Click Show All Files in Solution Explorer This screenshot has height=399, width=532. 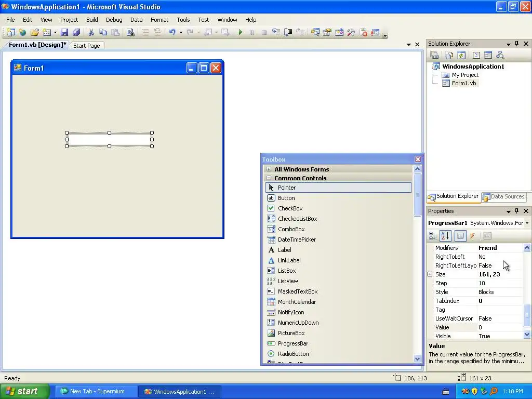pyautogui.click(x=449, y=55)
